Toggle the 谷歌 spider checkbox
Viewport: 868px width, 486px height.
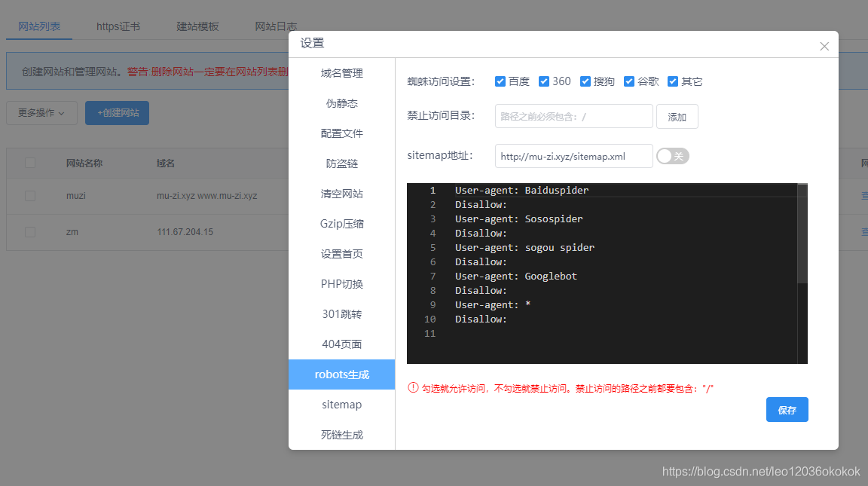(629, 81)
